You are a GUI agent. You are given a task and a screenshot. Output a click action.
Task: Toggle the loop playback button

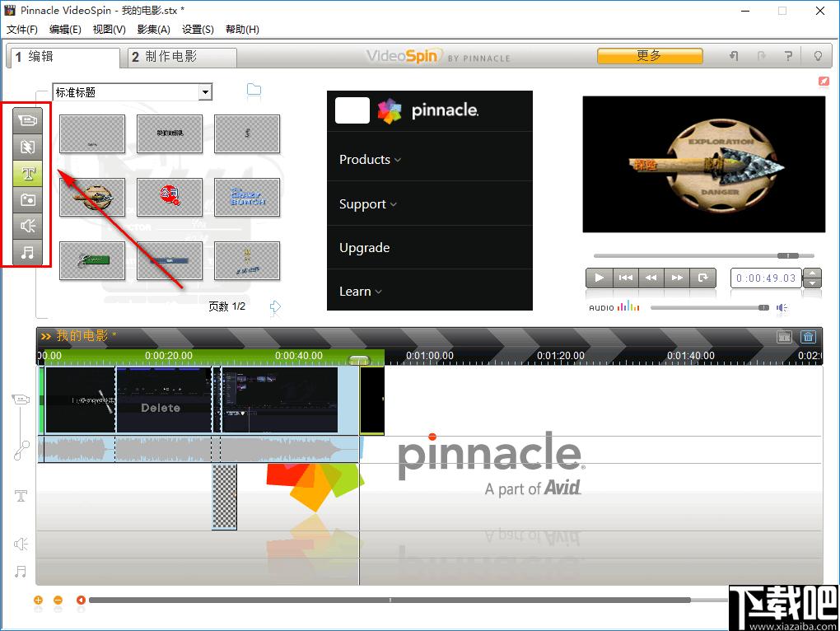coord(702,278)
